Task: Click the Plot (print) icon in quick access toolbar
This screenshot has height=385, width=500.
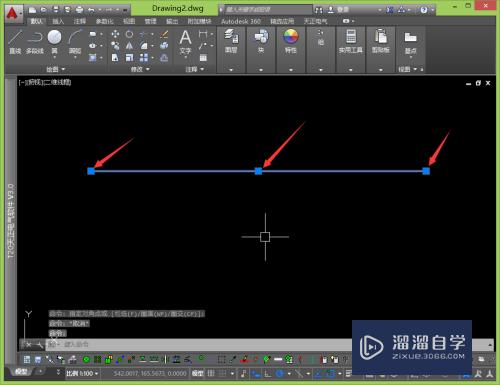Action: (x=79, y=10)
